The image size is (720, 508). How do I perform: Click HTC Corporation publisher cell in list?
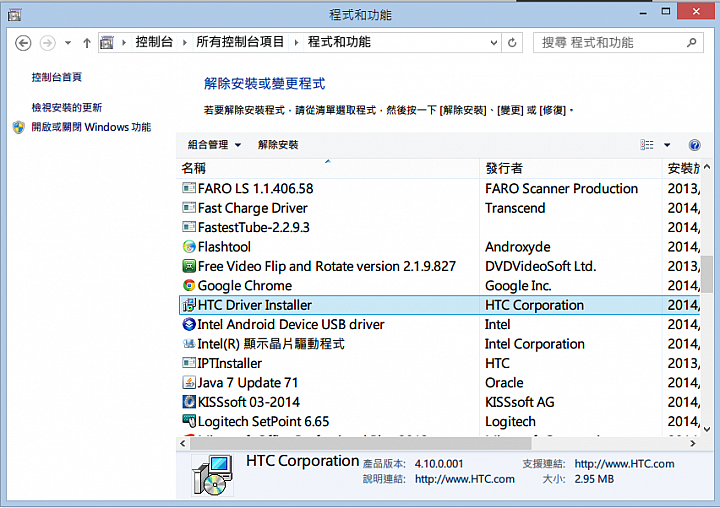click(534, 305)
